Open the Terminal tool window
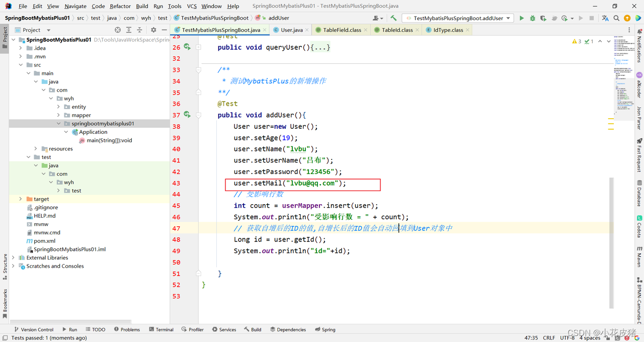Image resolution: width=644 pixels, height=342 pixels. point(161,330)
